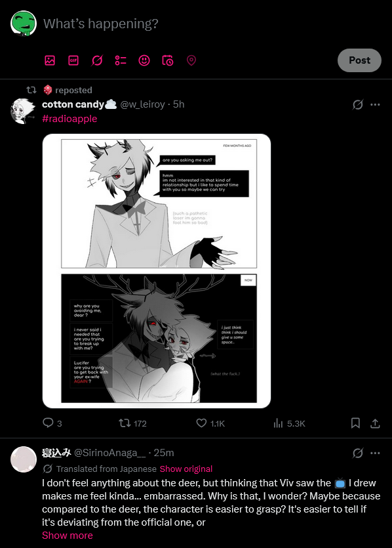
Task: Open more options on SirinoAnaga post
Action: click(x=375, y=453)
